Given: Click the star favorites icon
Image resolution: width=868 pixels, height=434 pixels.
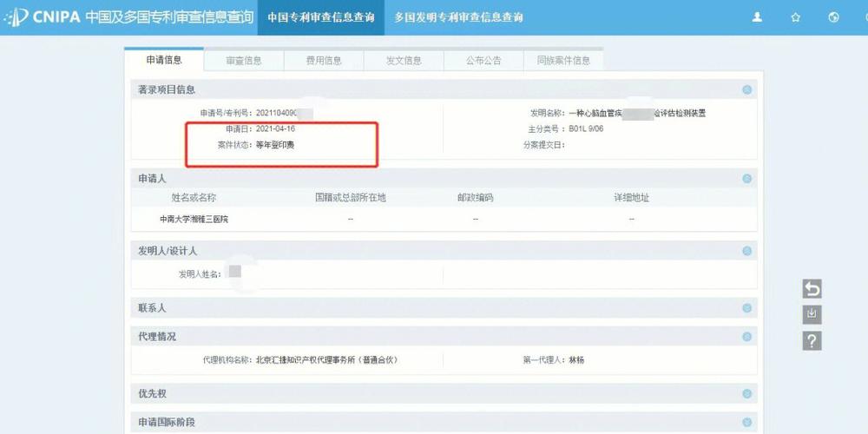Looking at the screenshot, I should [x=795, y=17].
